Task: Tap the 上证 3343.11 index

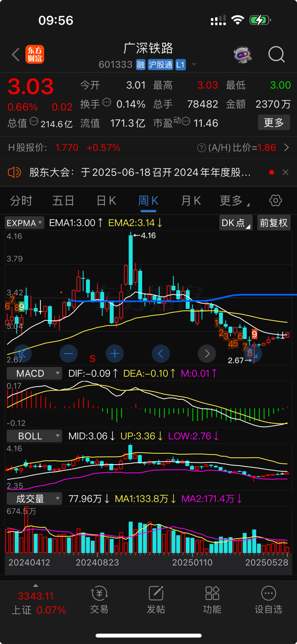Action: [36, 596]
